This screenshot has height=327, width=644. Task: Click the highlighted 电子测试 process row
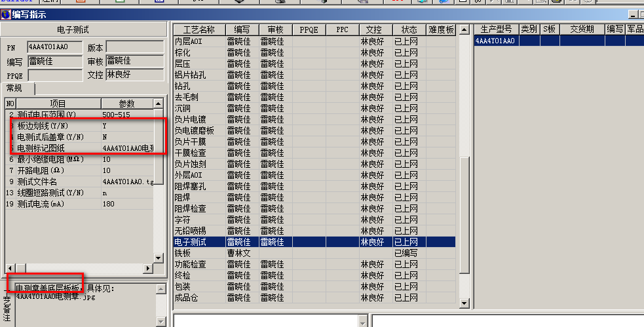(x=314, y=242)
